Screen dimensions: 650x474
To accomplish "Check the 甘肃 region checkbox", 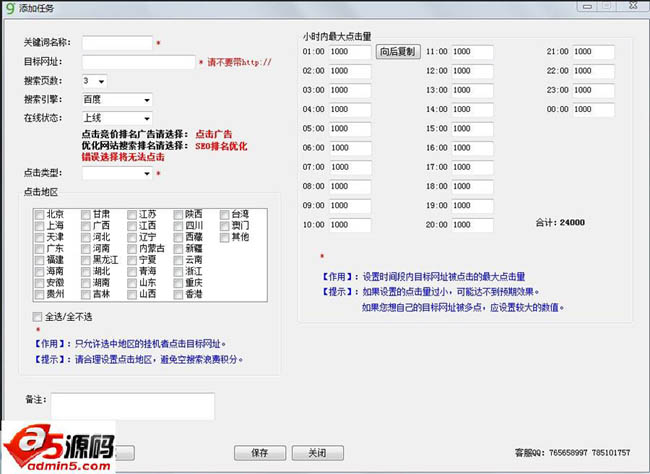I will point(86,215).
